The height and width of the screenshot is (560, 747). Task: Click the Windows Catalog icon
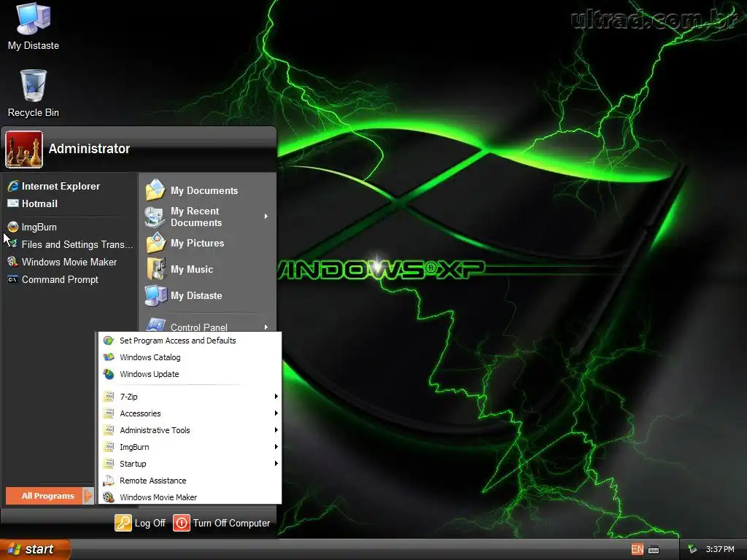(109, 357)
